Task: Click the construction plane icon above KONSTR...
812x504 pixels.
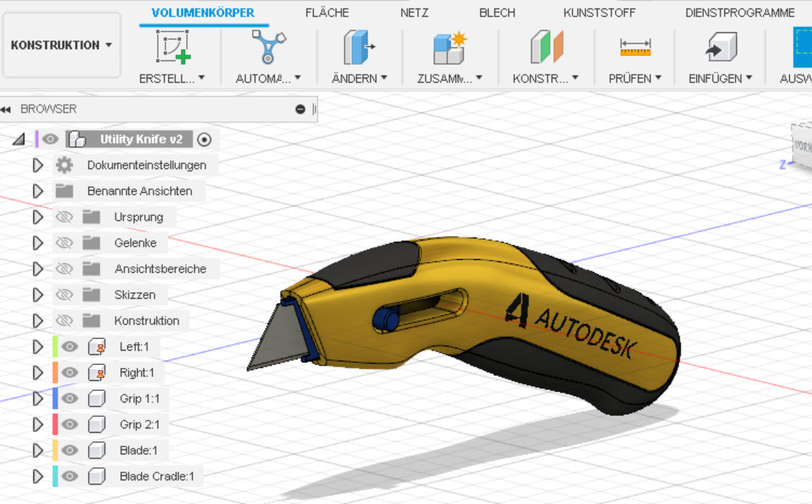Action: tap(546, 47)
